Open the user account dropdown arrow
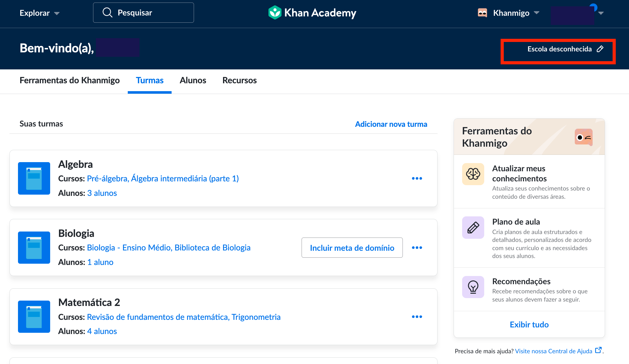This screenshot has width=629, height=364. click(601, 13)
